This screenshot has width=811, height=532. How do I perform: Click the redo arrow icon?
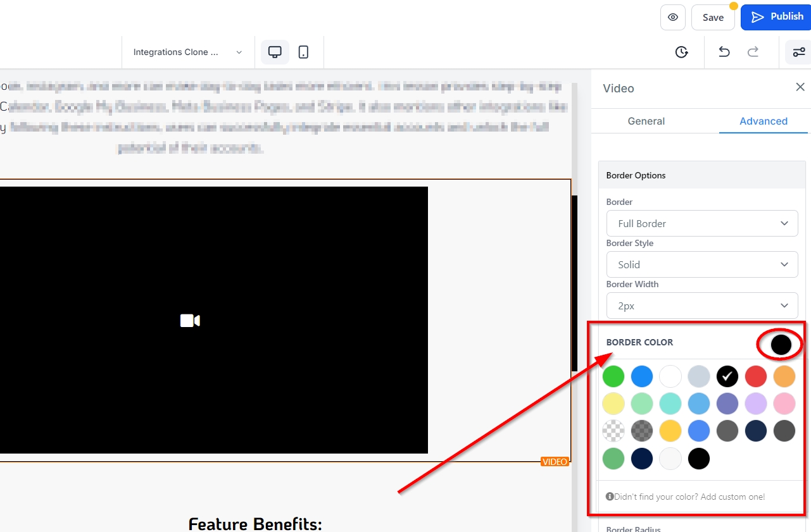[753, 53]
